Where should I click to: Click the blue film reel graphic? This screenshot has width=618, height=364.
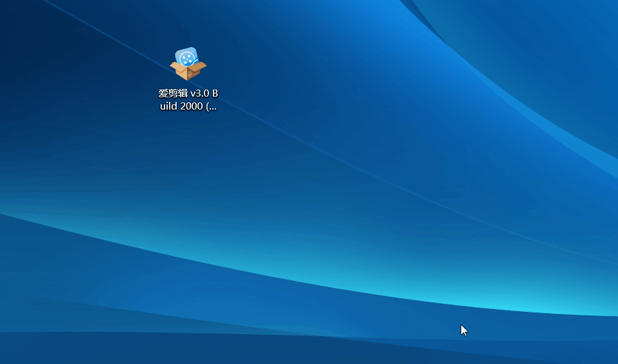click(x=187, y=58)
